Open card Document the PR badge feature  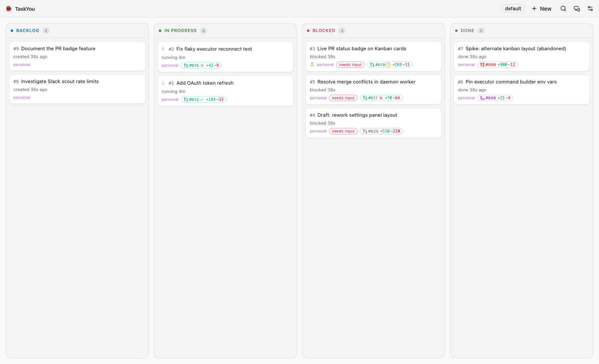tap(77, 56)
